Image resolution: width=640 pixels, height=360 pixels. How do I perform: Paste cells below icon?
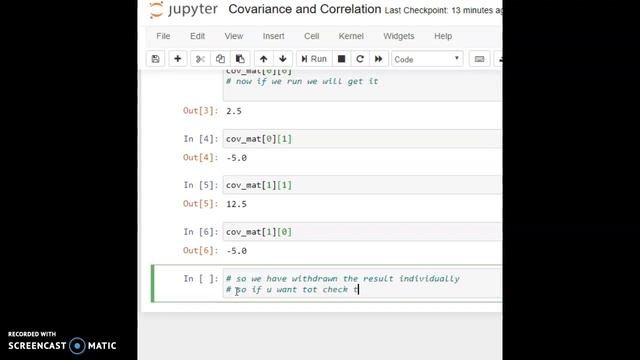click(x=240, y=59)
